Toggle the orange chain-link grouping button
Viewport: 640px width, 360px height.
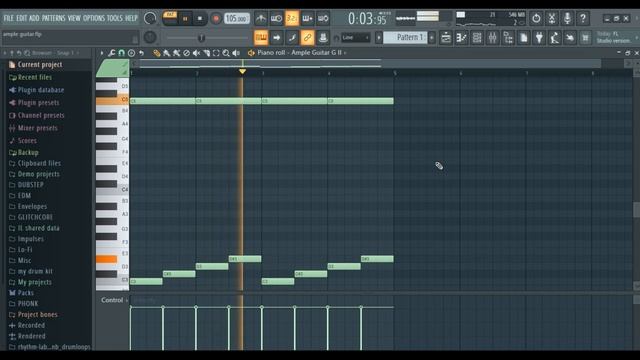coord(307,38)
